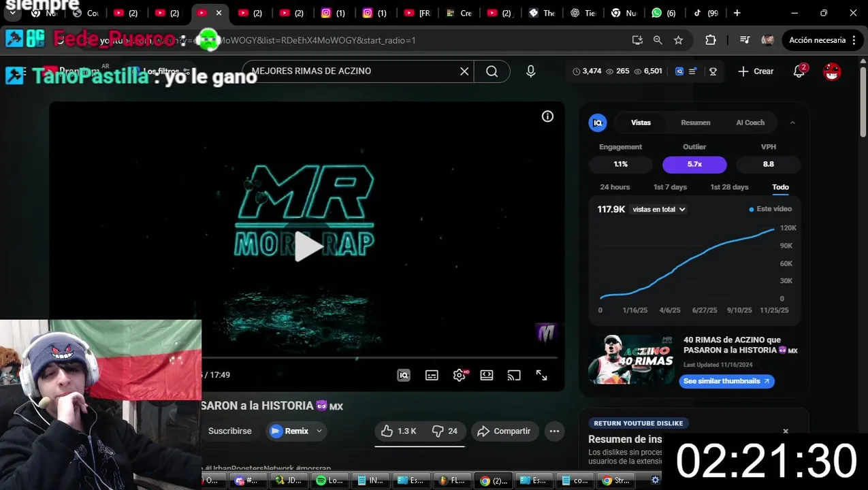Switch to TikTok tab
This screenshot has height=490, width=868.
point(705,13)
